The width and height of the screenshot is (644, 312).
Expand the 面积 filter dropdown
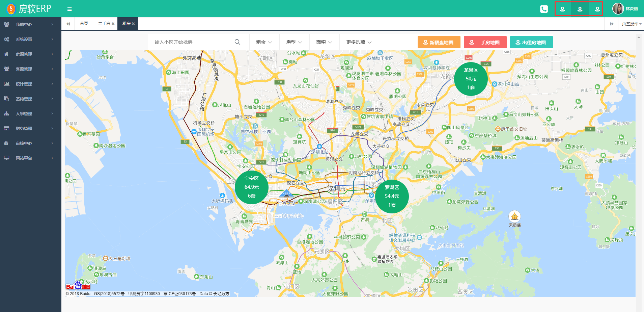[324, 42]
